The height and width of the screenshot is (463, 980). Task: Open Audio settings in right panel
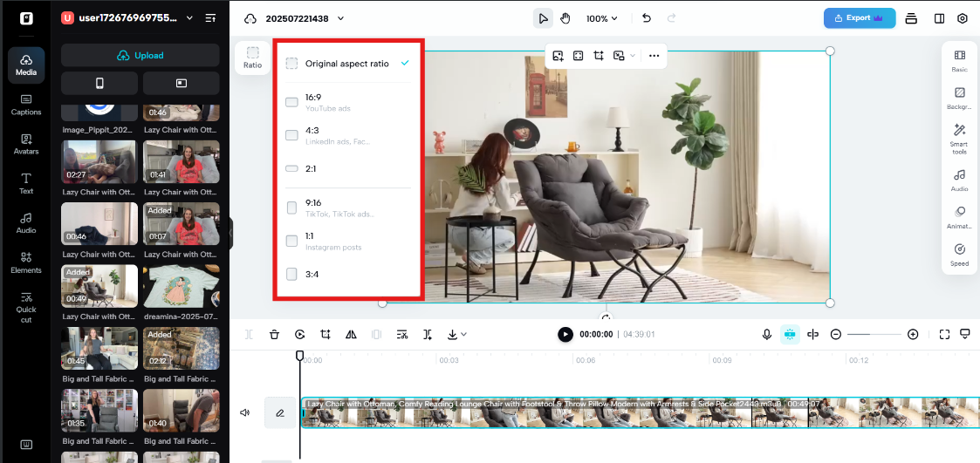pyautogui.click(x=959, y=180)
